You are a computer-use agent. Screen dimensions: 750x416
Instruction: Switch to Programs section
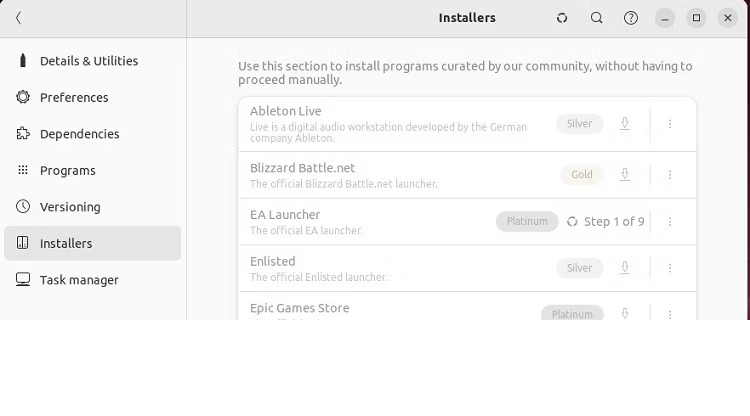67,171
